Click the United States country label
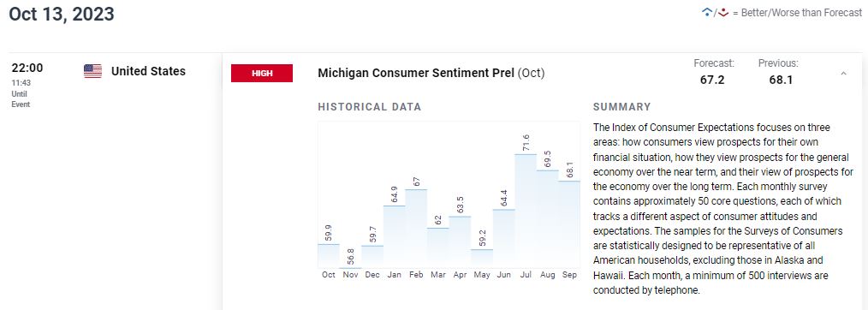Image resolution: width=868 pixels, height=310 pixels. pyautogui.click(x=148, y=71)
